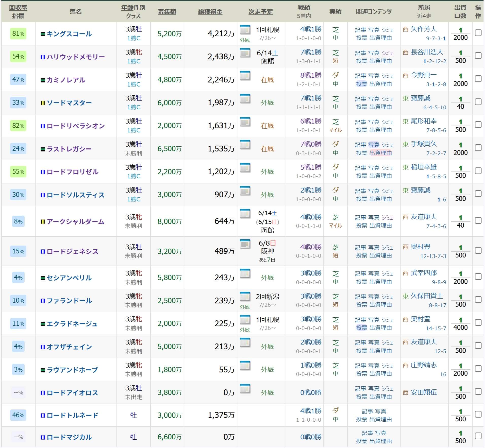This screenshot has height=448, width=485.
Task: Sort by 次走予定 column header
Action: click(x=261, y=12)
